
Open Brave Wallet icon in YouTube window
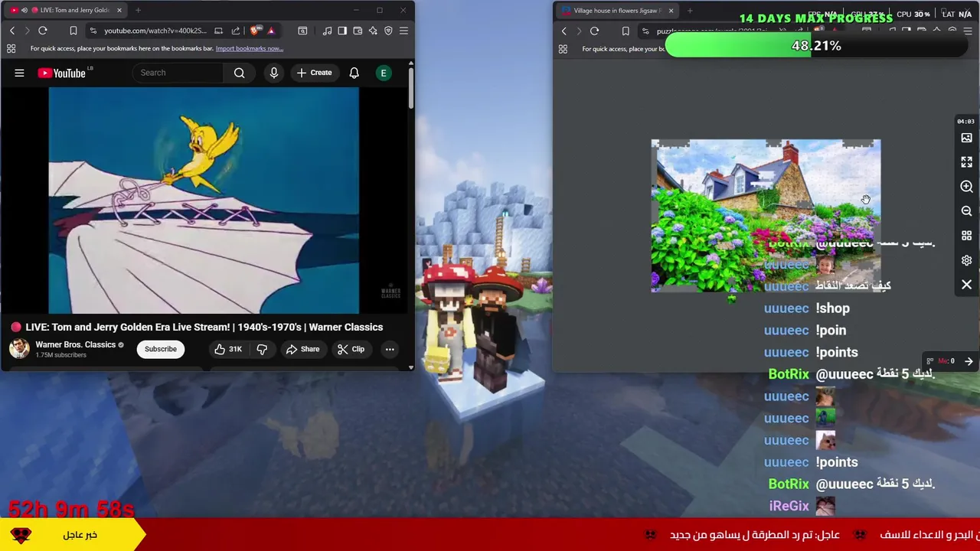pyautogui.click(x=358, y=31)
